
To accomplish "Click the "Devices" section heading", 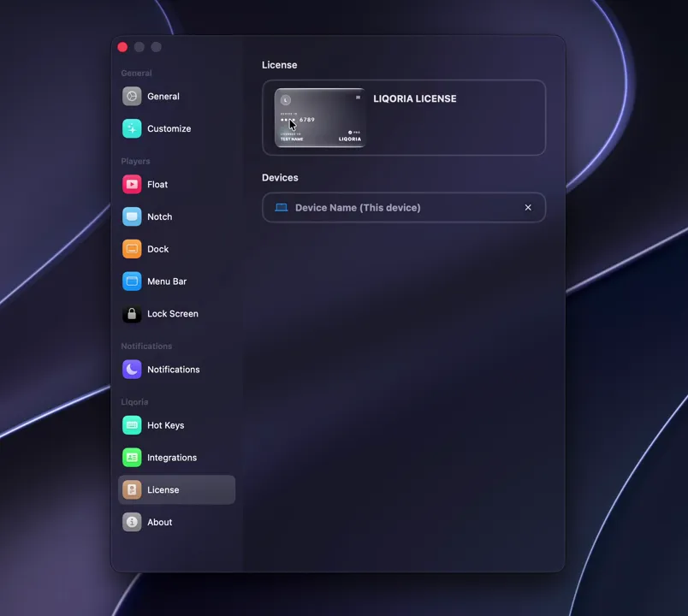I will (280, 178).
